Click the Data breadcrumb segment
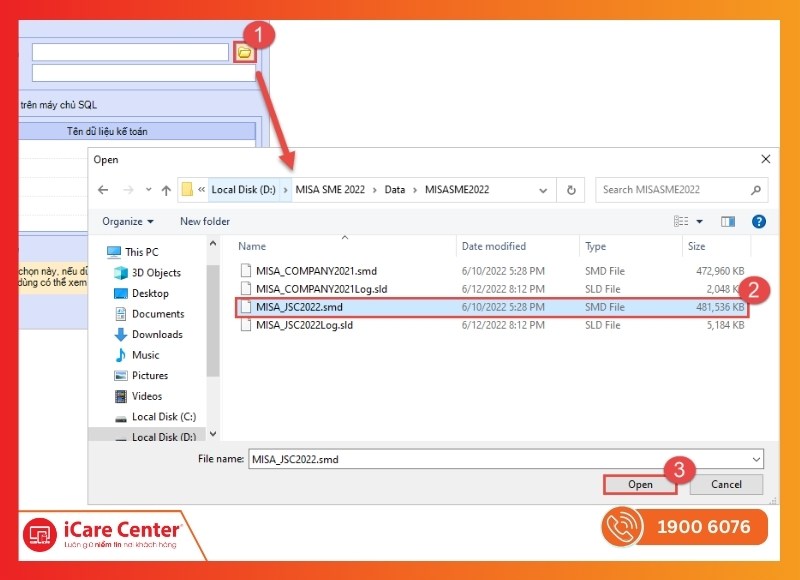Image resolution: width=800 pixels, height=580 pixels. [394, 190]
